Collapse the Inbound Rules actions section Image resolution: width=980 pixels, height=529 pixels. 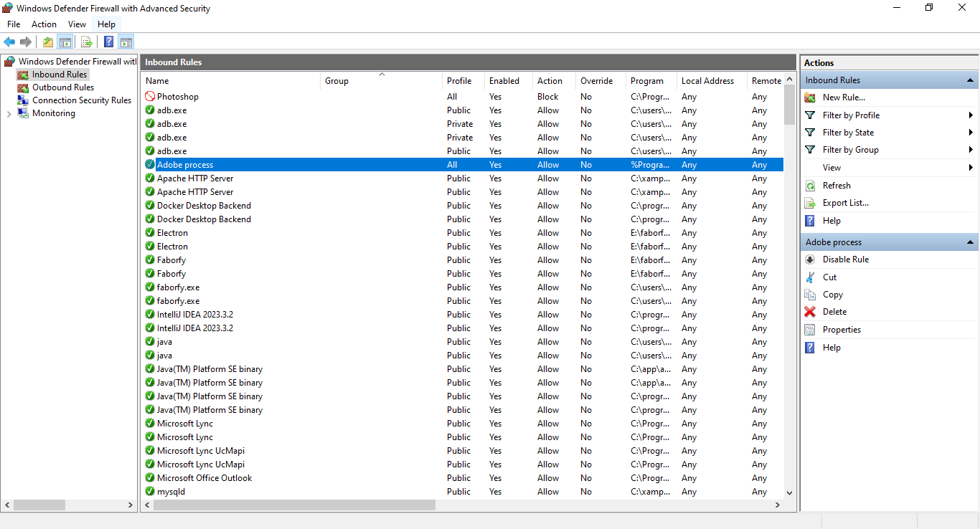(970, 80)
